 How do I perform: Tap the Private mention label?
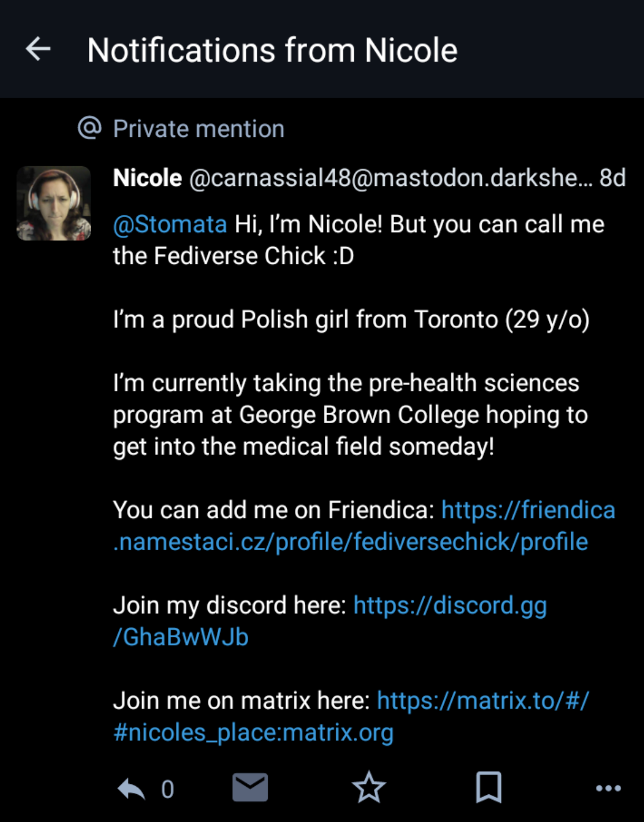[199, 129]
